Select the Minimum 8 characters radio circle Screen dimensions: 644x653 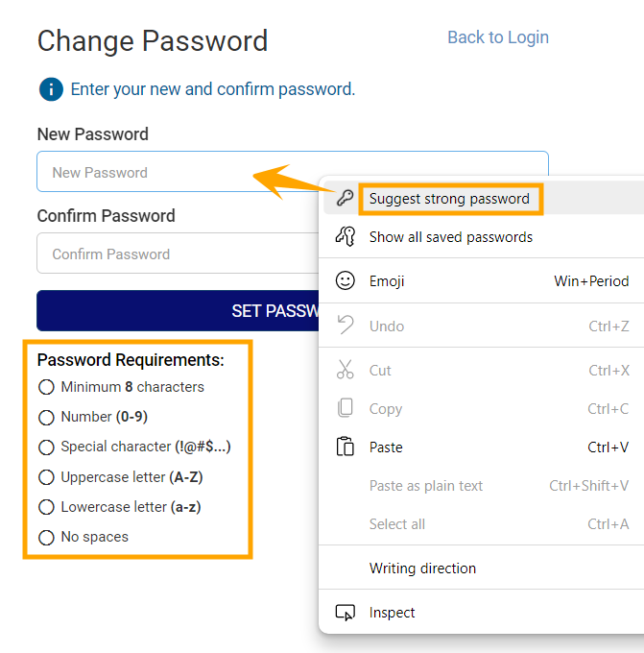coord(46,387)
